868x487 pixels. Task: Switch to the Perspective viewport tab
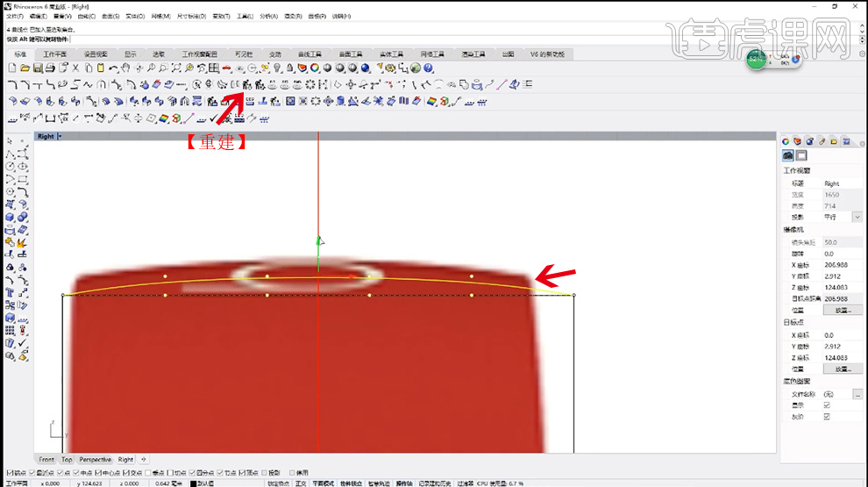(x=96, y=459)
